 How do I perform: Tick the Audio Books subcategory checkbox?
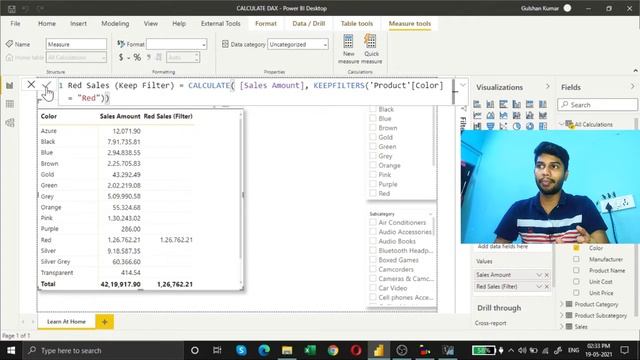pos(373,241)
